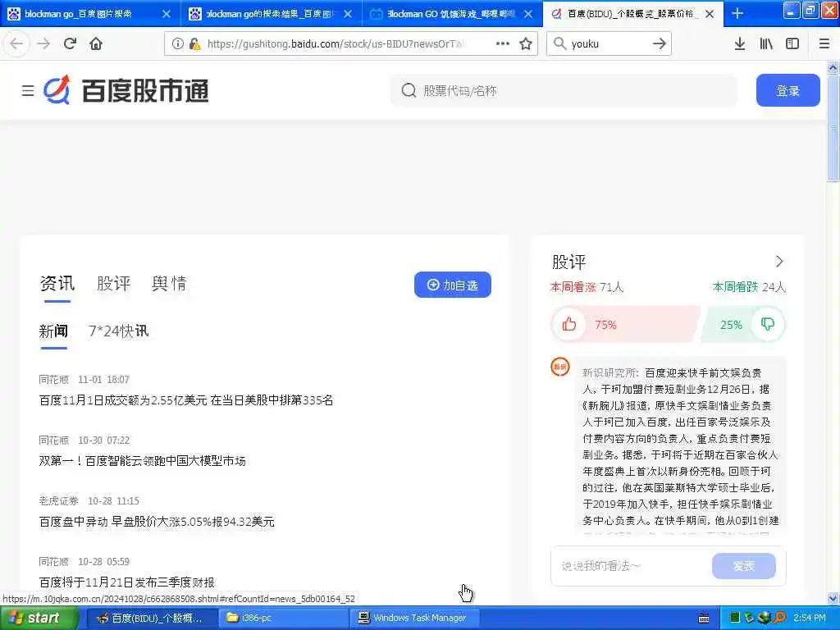Select the 新闻 sub-tab
Image resolution: width=840 pixels, height=630 pixels.
(53, 331)
